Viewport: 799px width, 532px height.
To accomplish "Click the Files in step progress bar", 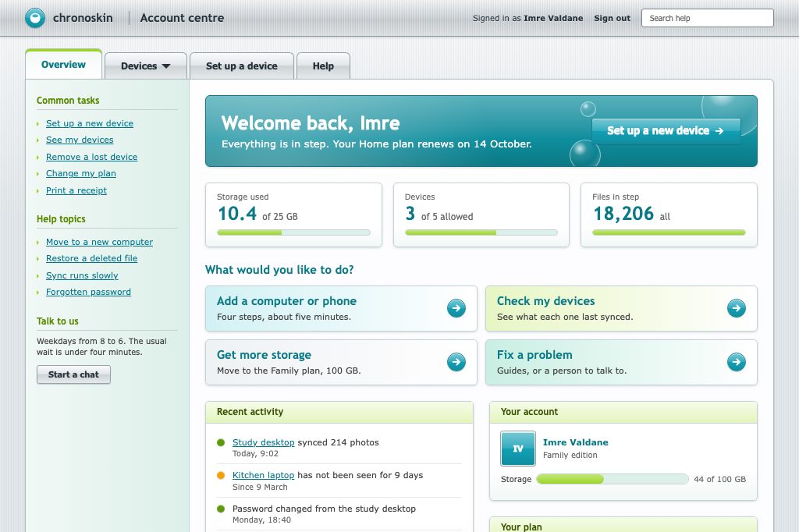I will 669,232.
